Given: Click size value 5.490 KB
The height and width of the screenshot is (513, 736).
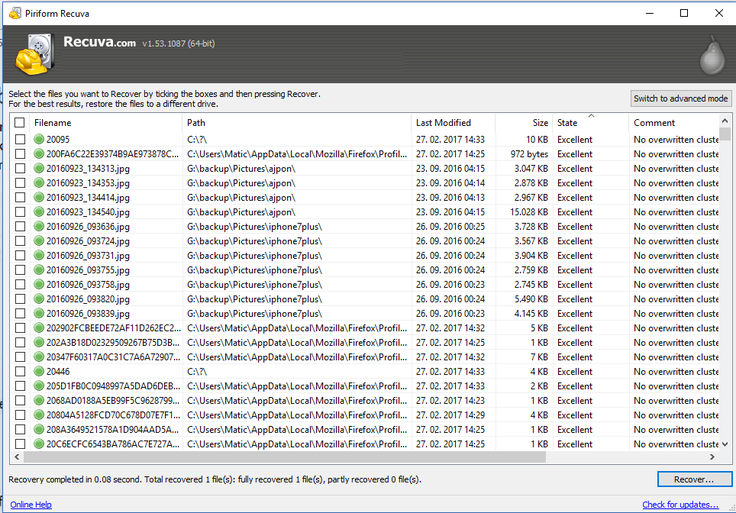Looking at the screenshot, I should (x=531, y=299).
